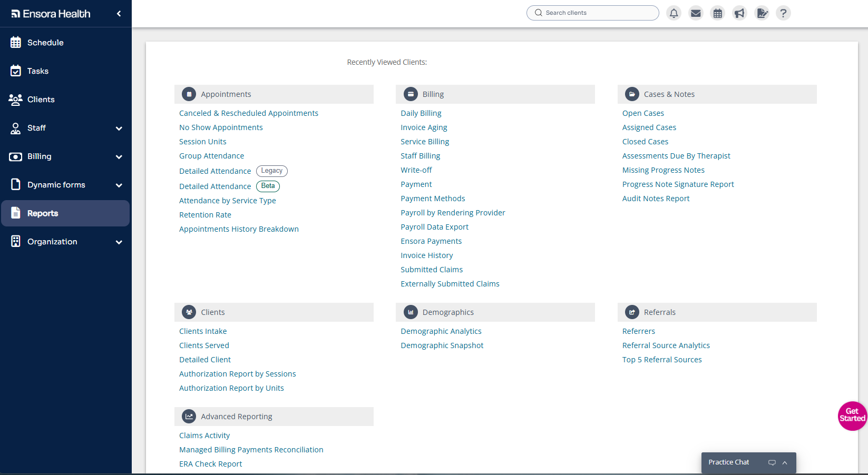868x475 pixels.
Task: Click the Demographics chart icon
Action: point(411,312)
